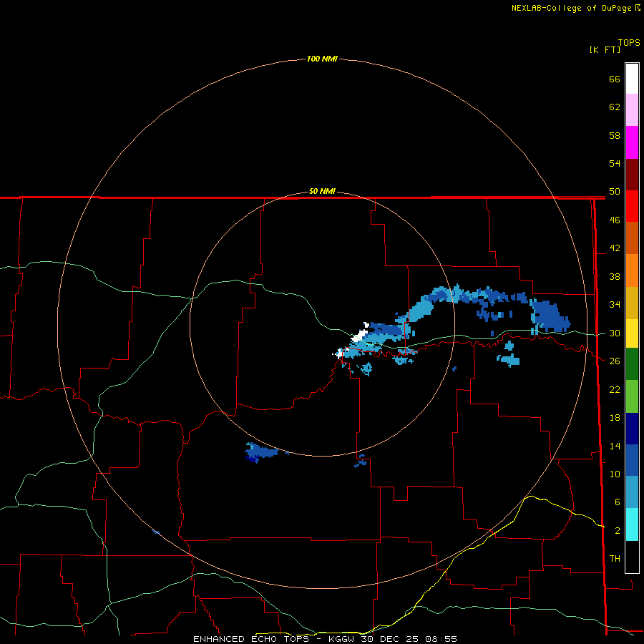
Task: Click the "100 NMI" range ring label
Action: tap(322, 59)
